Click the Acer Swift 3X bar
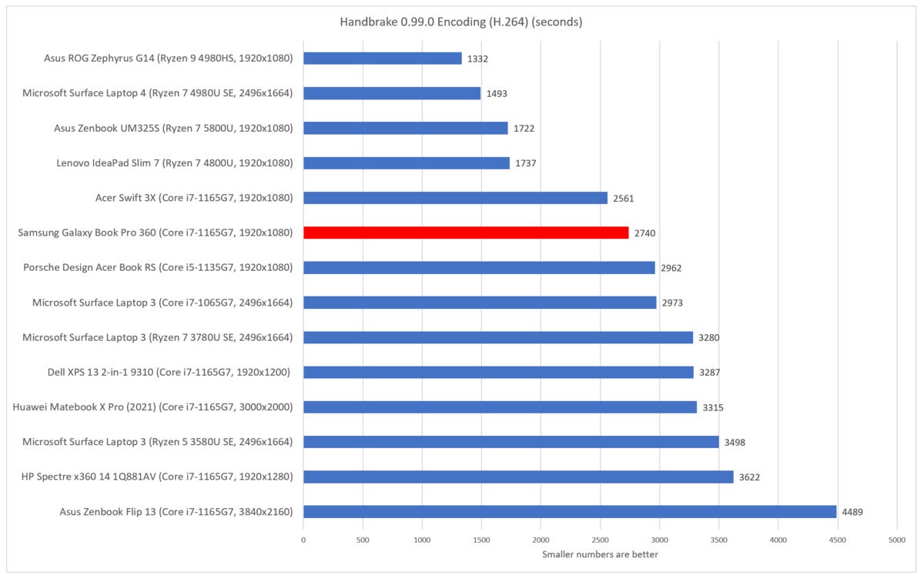Viewport: 924px width, 582px height. 456,198
